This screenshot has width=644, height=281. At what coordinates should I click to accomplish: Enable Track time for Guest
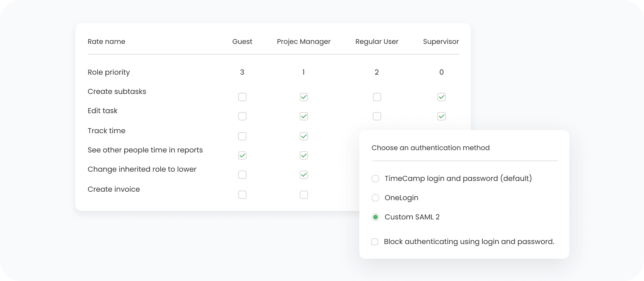(242, 136)
